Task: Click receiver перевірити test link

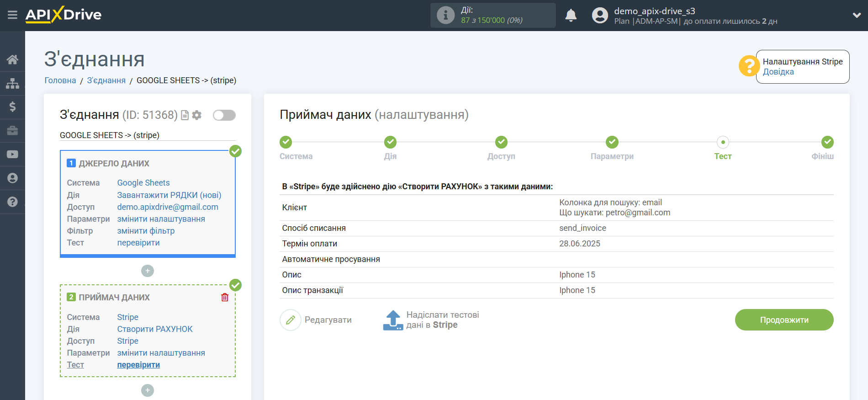Action: pos(138,365)
